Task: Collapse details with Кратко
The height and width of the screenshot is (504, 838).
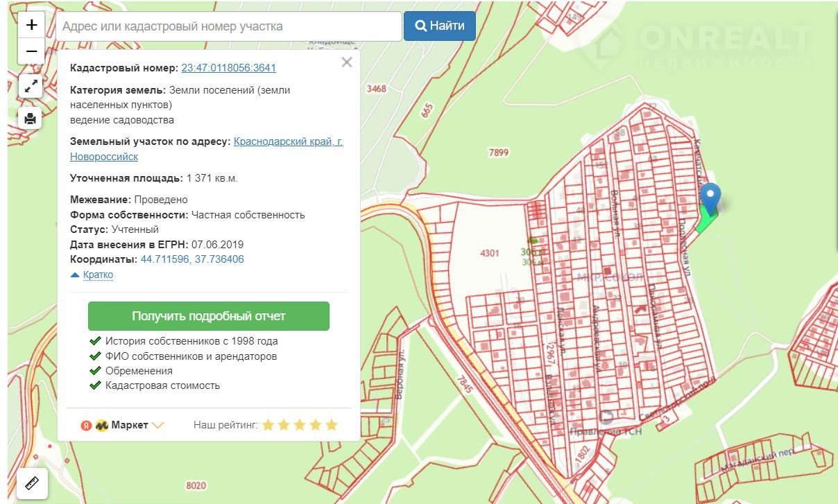Action: (x=97, y=275)
